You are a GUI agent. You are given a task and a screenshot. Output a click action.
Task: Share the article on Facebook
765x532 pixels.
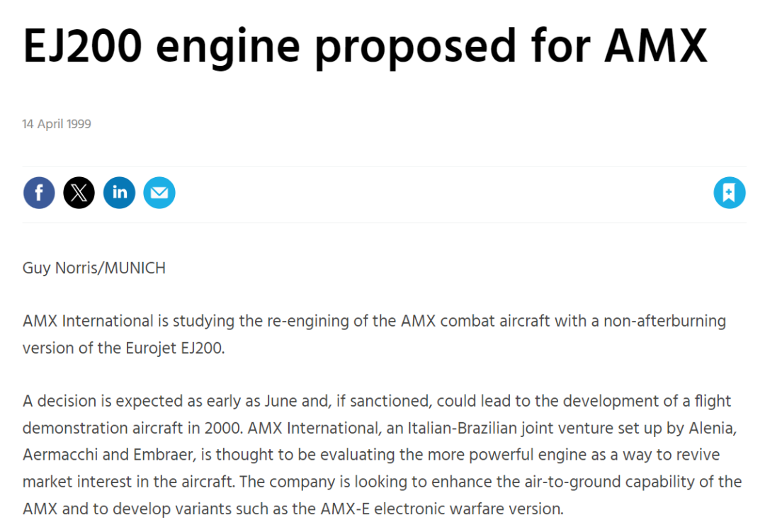tap(39, 193)
